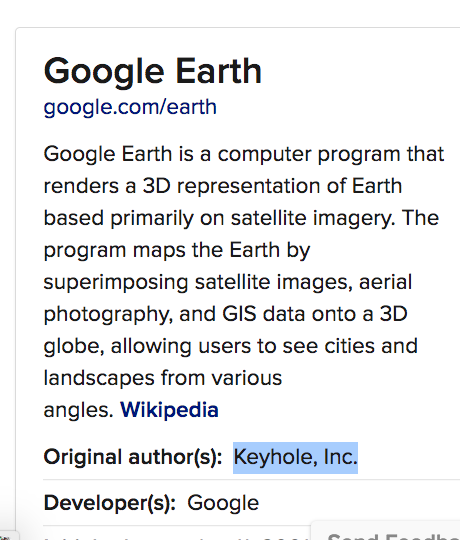
Task: Click the Developer(s) label
Action: tap(110, 503)
